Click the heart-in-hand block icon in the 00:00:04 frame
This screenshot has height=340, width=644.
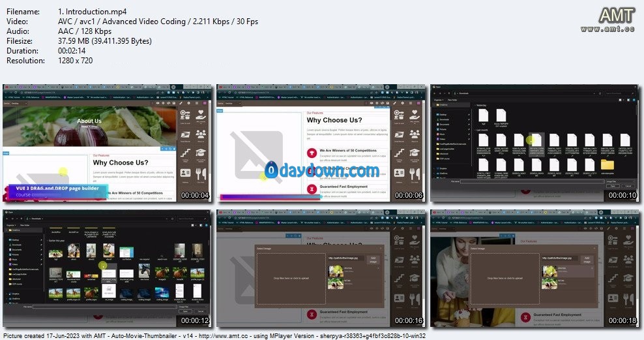[200, 115]
